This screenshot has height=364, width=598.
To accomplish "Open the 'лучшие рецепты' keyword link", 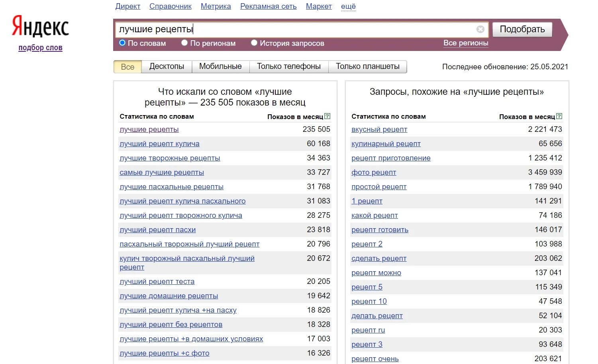I will click(149, 129).
